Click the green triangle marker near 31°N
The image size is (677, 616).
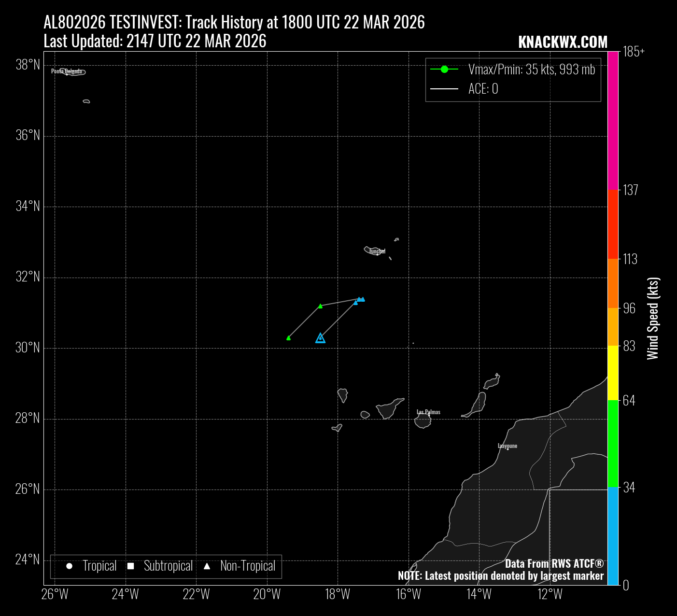pyautogui.click(x=320, y=306)
